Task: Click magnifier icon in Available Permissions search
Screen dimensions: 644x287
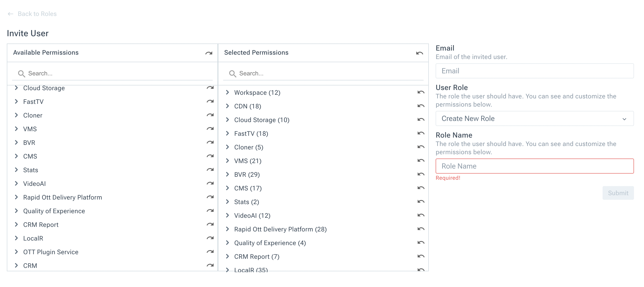Action: 21,74
